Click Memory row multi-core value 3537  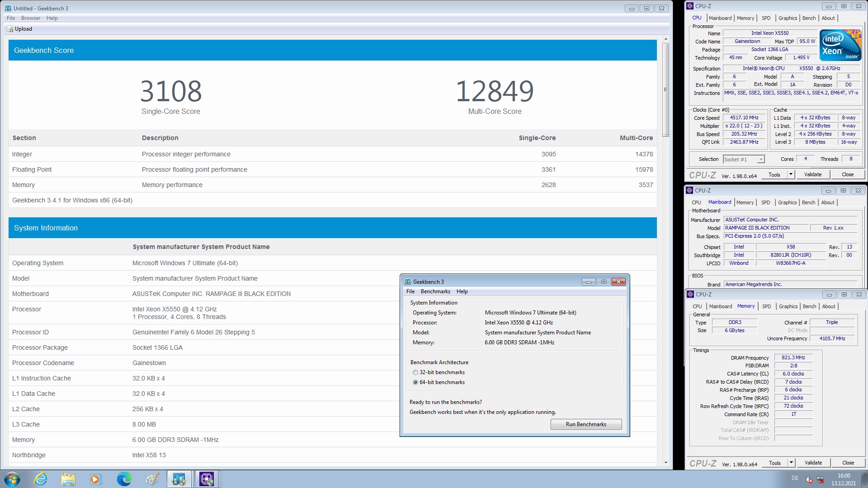pos(646,185)
